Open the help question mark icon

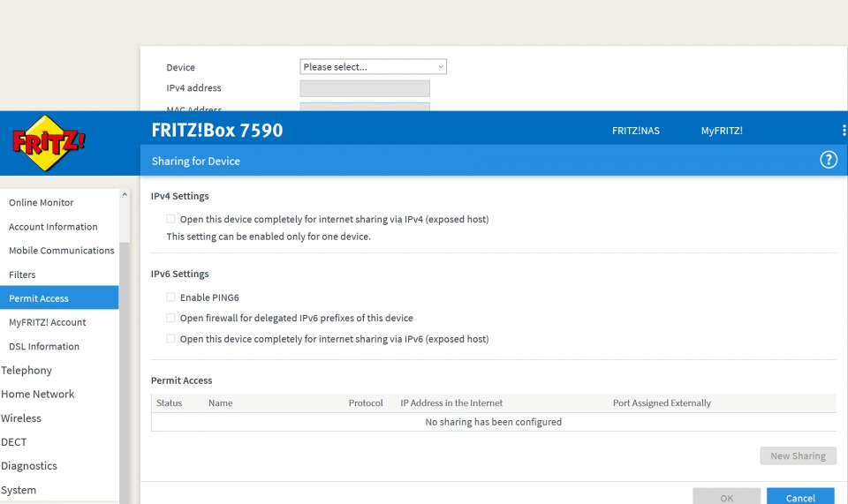click(828, 160)
